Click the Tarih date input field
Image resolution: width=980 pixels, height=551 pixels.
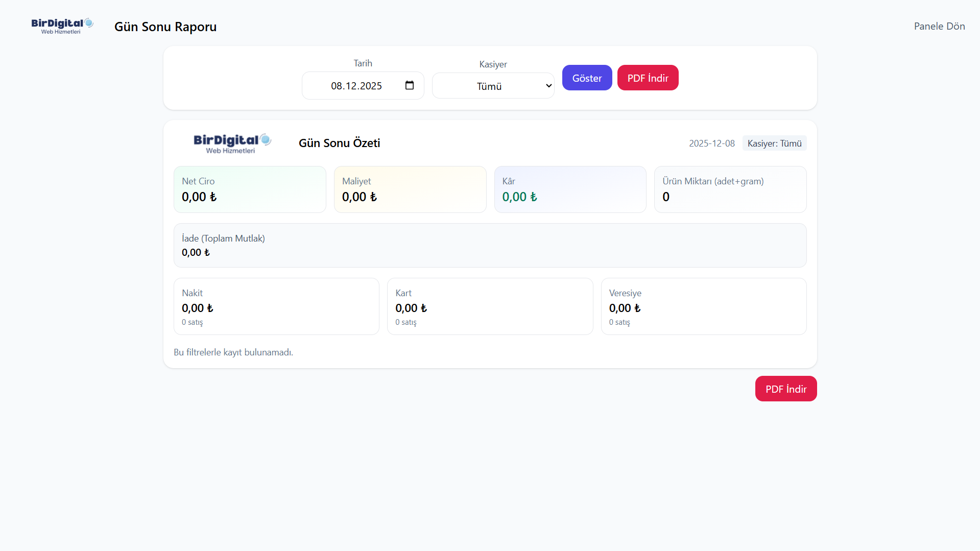(356, 86)
